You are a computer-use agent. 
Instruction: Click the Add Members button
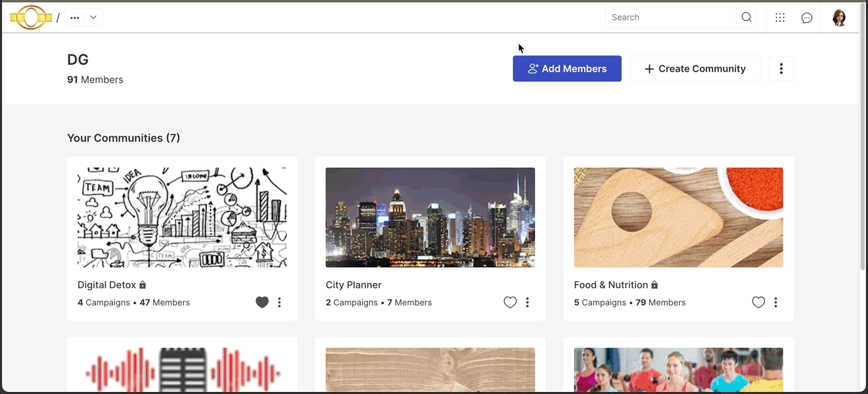[567, 69]
